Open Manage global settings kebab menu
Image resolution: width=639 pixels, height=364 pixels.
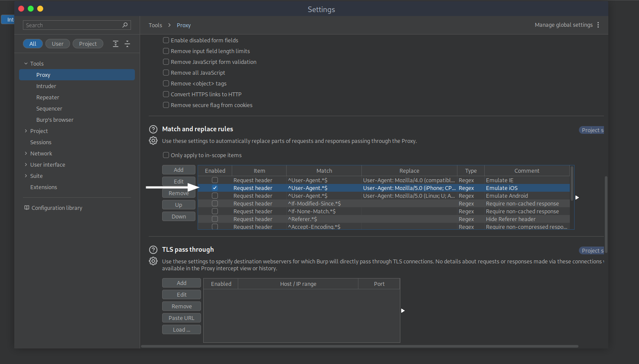point(598,25)
